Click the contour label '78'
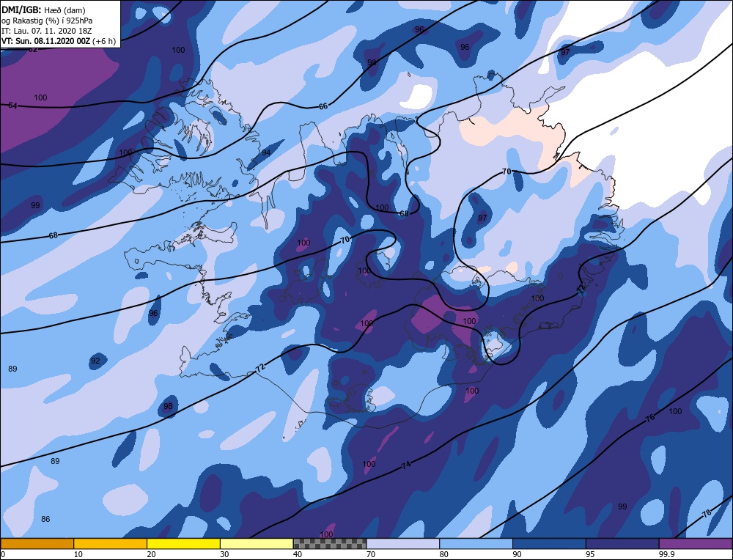The image size is (733, 560). (707, 513)
